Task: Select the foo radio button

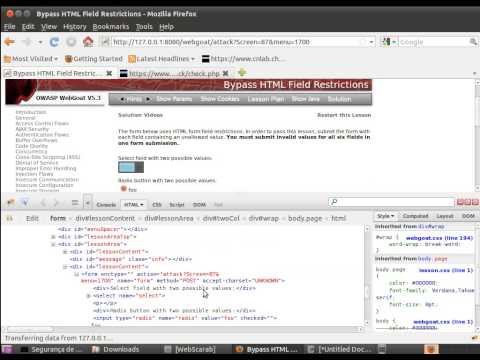Action: click(124, 189)
